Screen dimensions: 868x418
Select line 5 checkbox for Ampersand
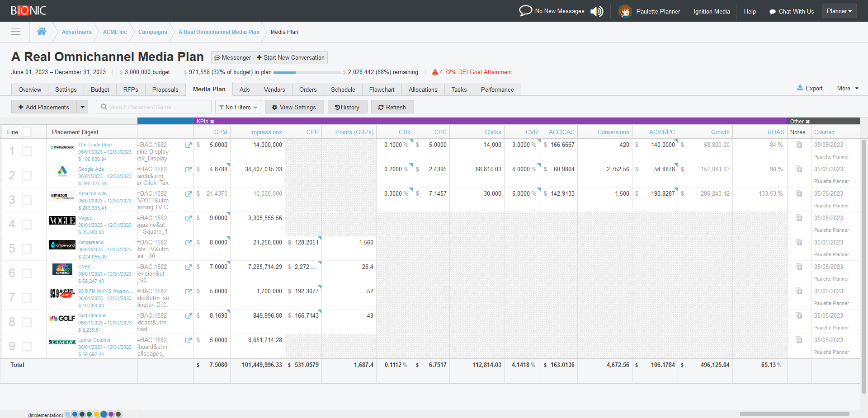click(27, 249)
